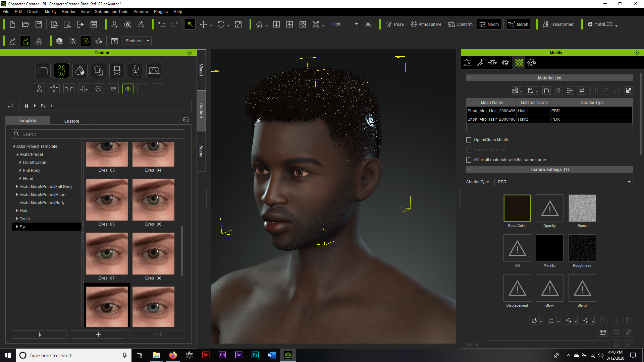
Task: Click the Base Color texture swatch
Action: click(517, 208)
